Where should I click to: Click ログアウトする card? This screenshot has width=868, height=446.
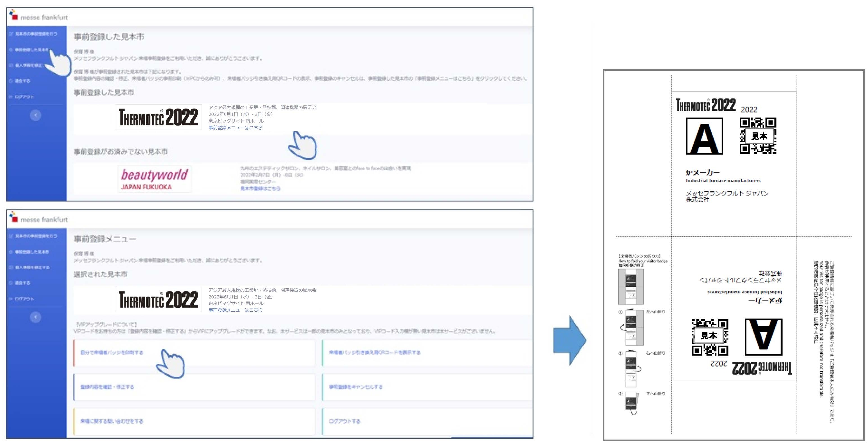(427, 421)
